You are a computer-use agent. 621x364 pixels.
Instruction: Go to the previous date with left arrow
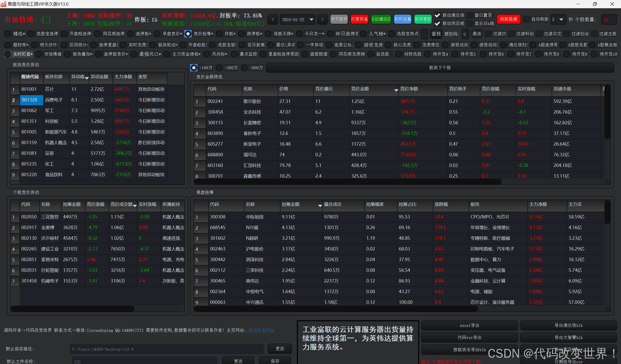tap(273, 19)
